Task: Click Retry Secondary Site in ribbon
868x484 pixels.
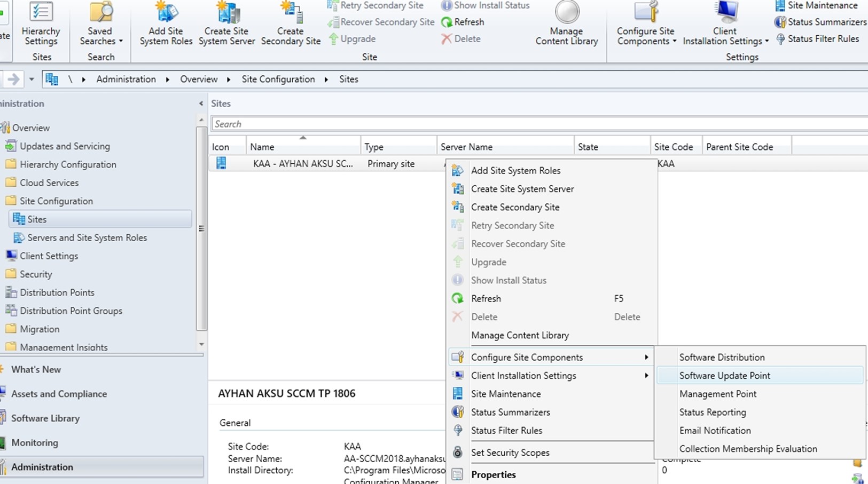Action: point(375,5)
